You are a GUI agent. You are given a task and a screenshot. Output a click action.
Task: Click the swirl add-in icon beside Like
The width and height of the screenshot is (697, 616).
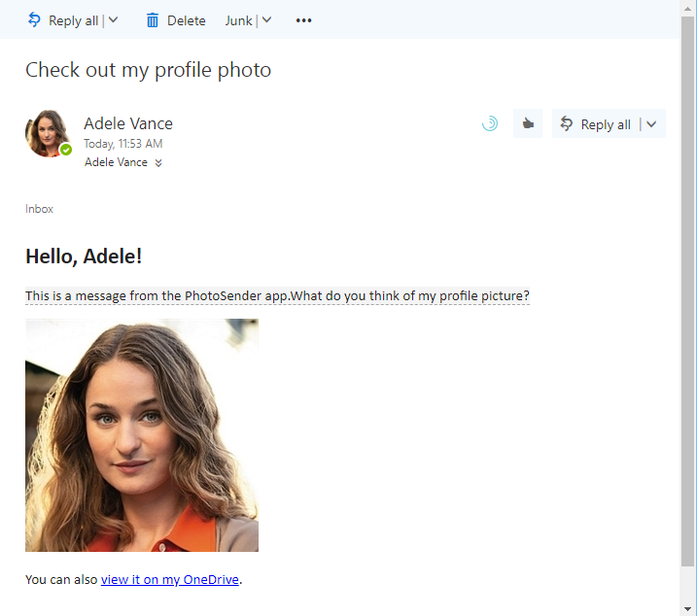coord(490,123)
